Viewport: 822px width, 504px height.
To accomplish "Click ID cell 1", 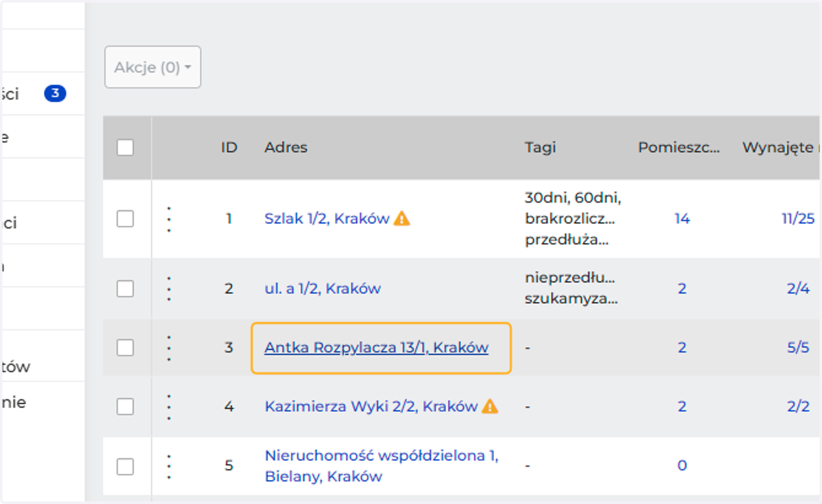I will [229, 219].
